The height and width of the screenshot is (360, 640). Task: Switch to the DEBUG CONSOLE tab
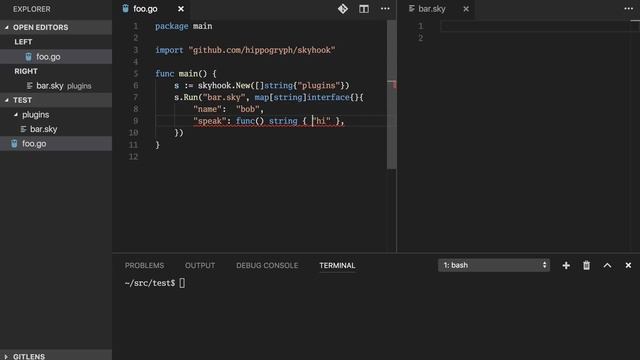(267, 265)
